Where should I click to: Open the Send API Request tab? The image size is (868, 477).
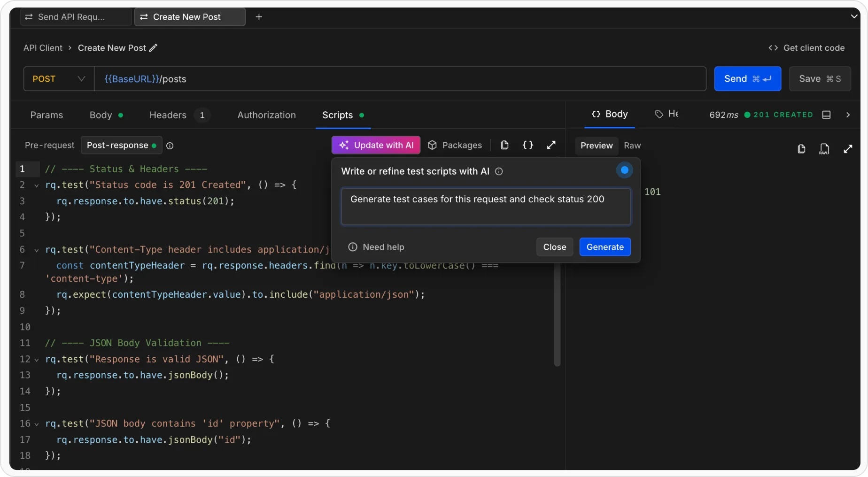point(75,16)
